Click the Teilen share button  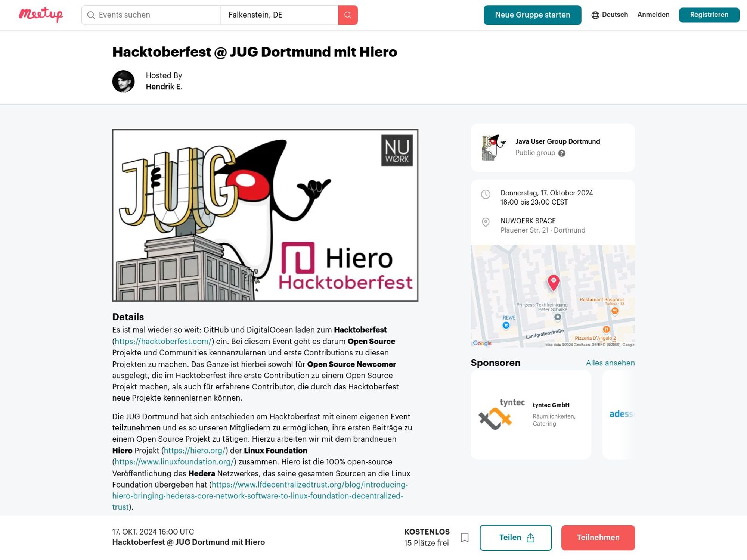click(x=515, y=538)
